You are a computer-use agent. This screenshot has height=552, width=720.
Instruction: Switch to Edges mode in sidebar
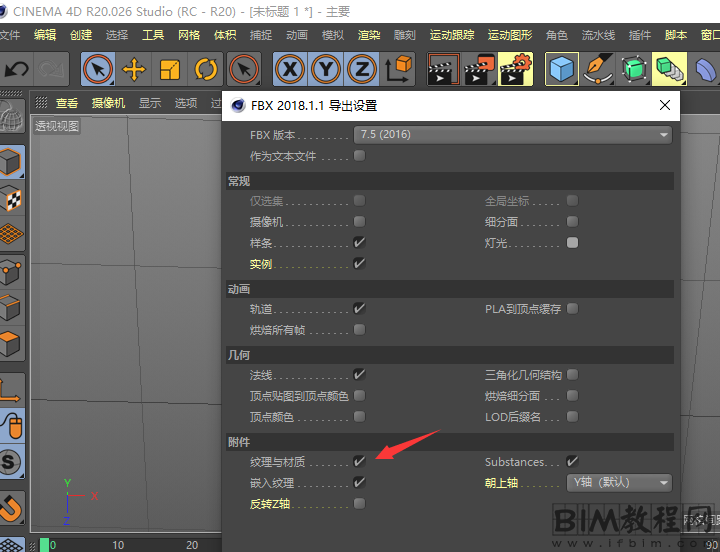coord(11,308)
